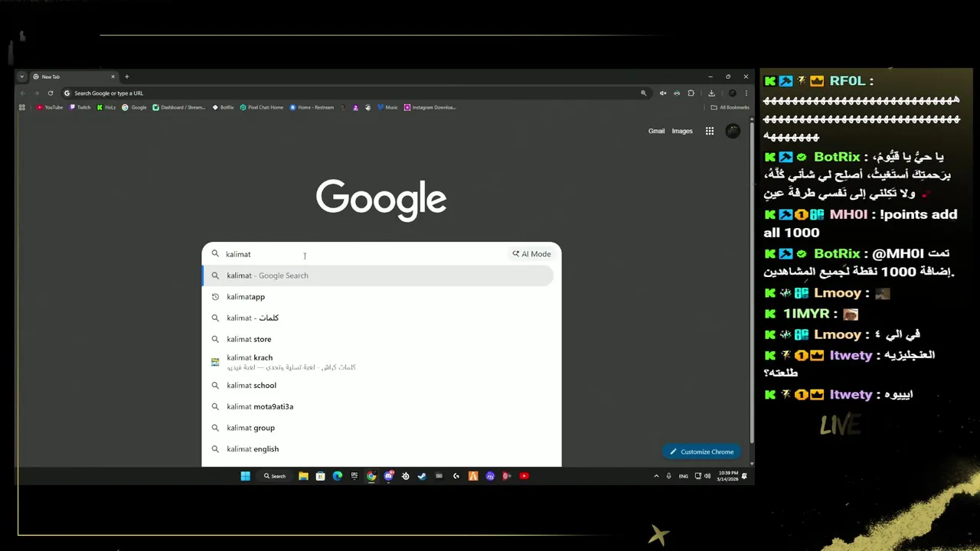Open the Google account avatar
This screenshot has width=980, height=551.
tap(733, 131)
